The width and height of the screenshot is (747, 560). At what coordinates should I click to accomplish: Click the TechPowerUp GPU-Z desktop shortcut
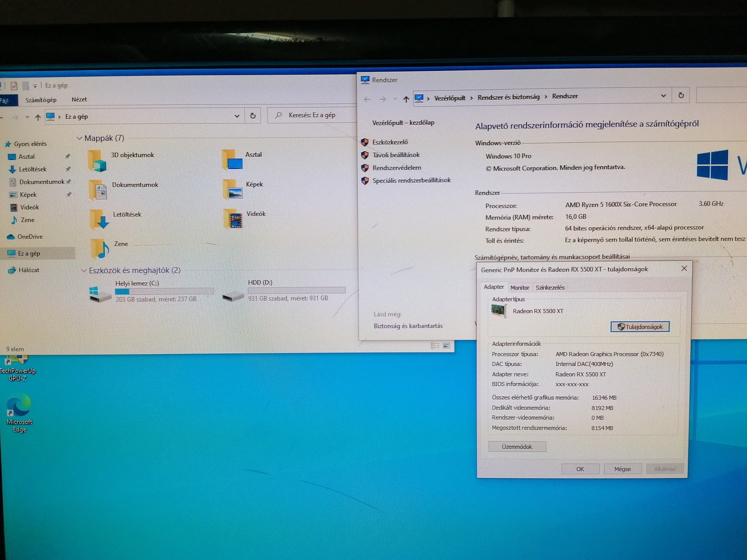(17, 368)
